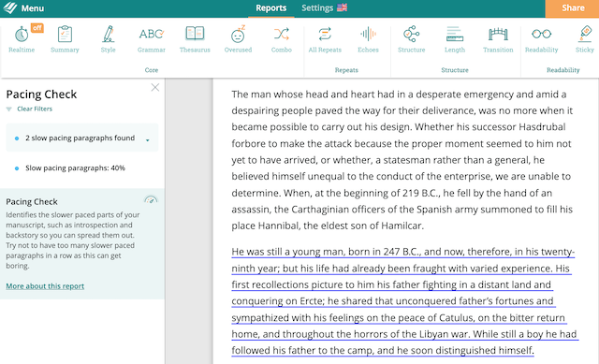The height and width of the screenshot is (364, 599).
Task: Open the Realtime report
Action: pos(22,39)
